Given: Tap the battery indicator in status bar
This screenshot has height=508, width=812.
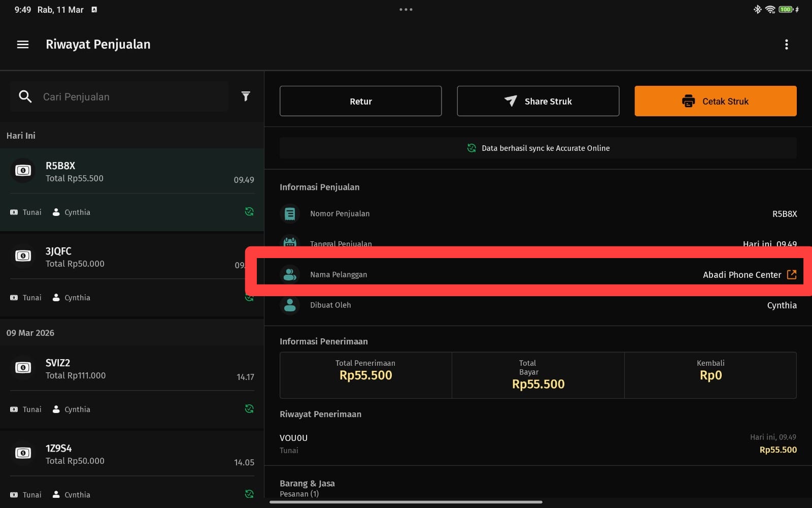Looking at the screenshot, I should click(x=786, y=10).
